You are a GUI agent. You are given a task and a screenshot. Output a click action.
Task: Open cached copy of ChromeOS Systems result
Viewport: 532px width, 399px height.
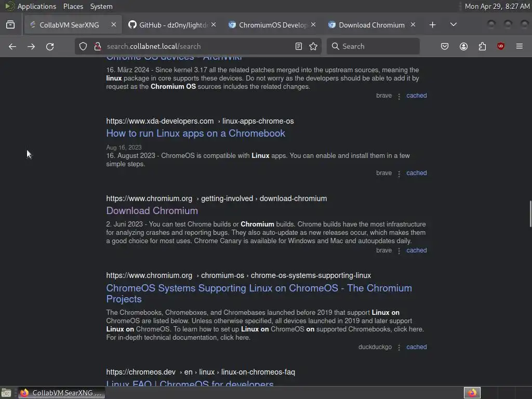click(x=417, y=347)
